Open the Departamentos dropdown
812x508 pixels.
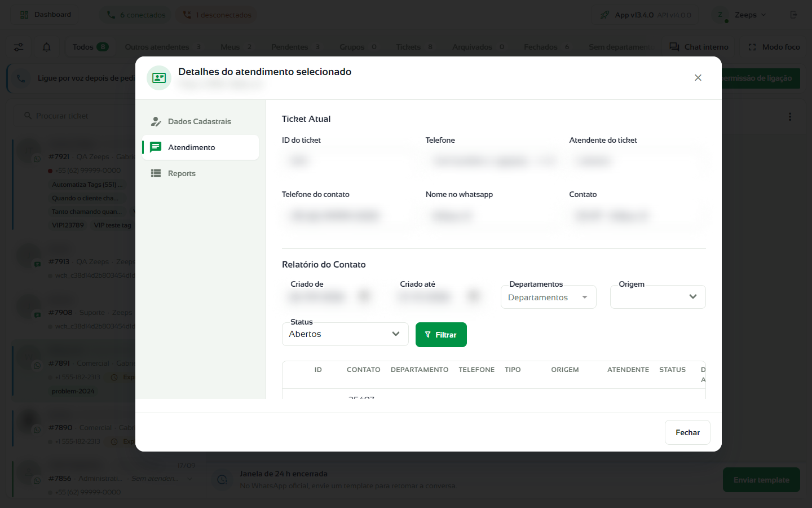click(549, 297)
